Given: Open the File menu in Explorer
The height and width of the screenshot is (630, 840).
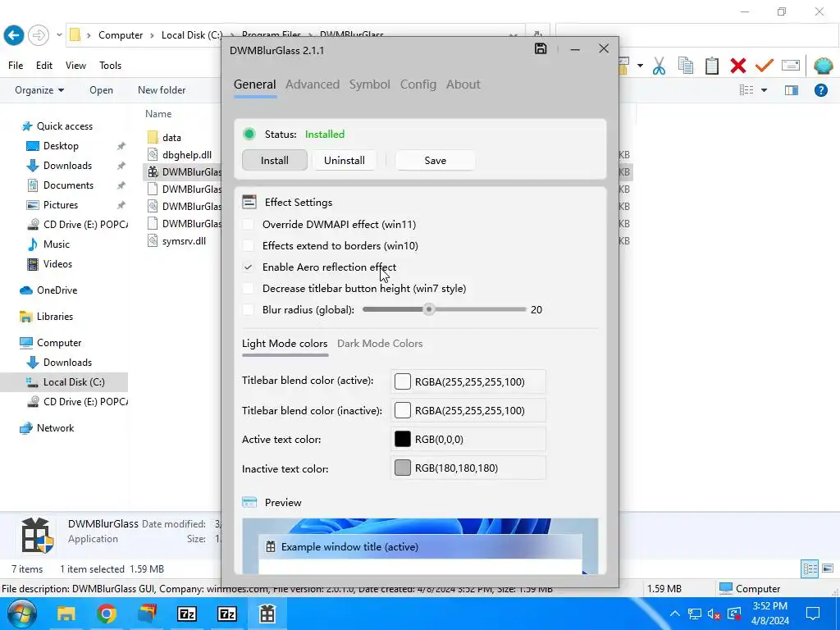Looking at the screenshot, I should tap(16, 66).
